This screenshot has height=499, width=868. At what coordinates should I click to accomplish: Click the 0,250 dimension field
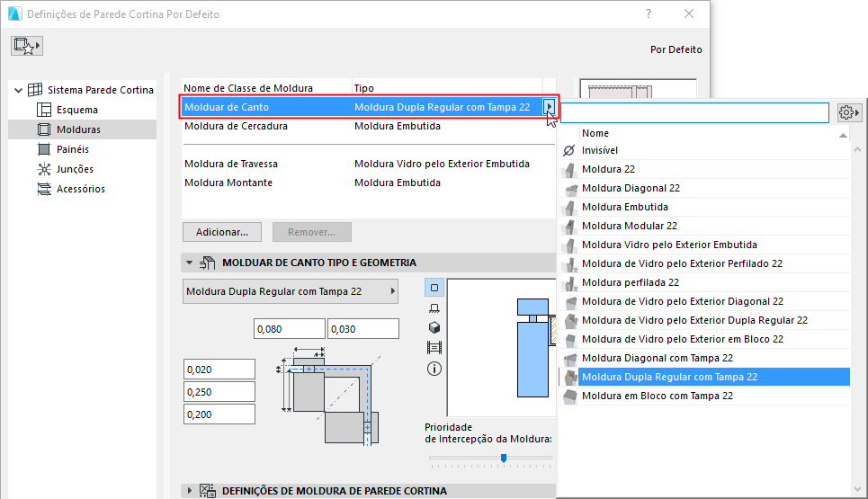[x=219, y=392]
